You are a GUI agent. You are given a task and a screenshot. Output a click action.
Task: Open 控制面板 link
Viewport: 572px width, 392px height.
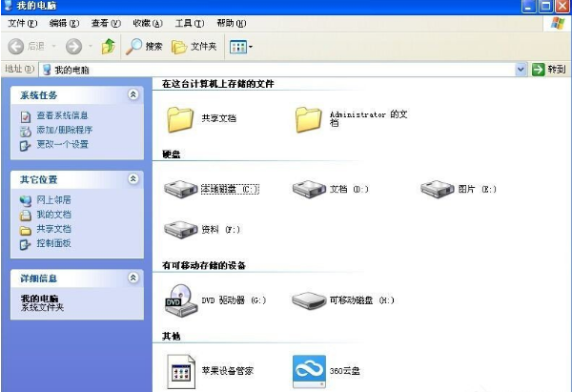click(53, 243)
